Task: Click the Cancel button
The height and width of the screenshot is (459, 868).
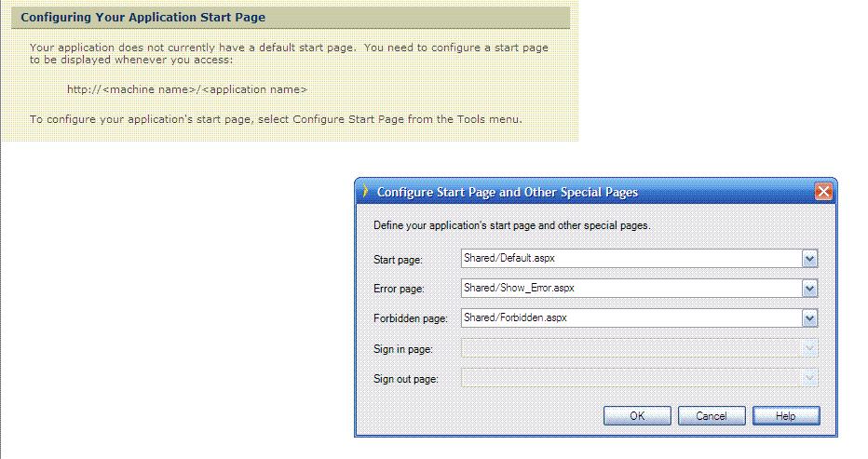Action: coord(712,416)
